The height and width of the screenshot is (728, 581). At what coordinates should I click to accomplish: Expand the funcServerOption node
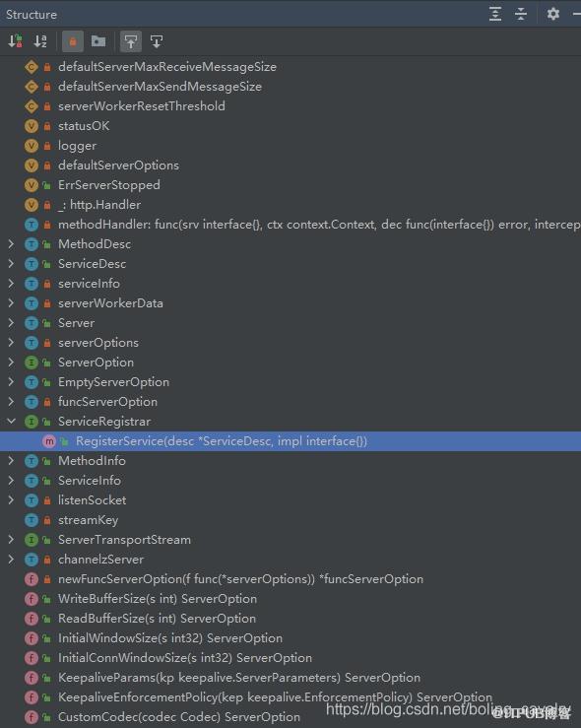11,402
